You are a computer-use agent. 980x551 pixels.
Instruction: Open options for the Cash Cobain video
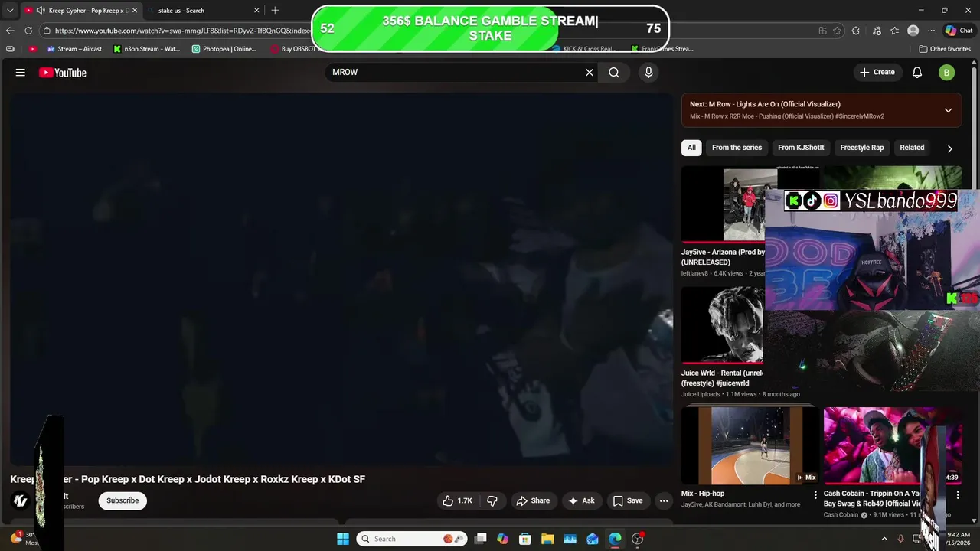click(958, 495)
